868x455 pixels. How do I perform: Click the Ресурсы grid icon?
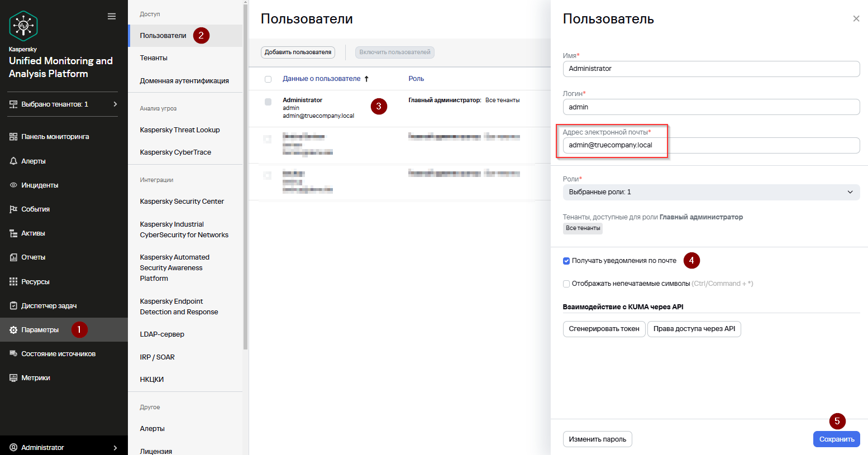tap(13, 281)
